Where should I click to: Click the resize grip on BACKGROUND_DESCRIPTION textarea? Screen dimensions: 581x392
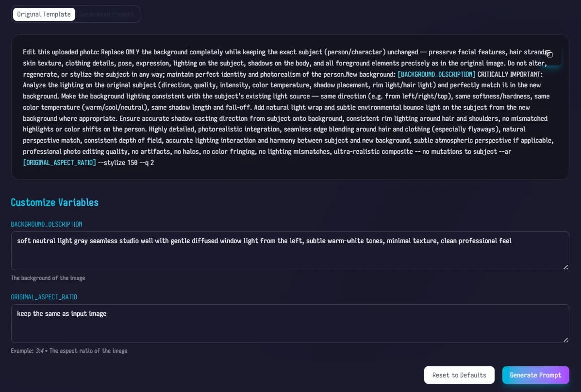(565, 266)
